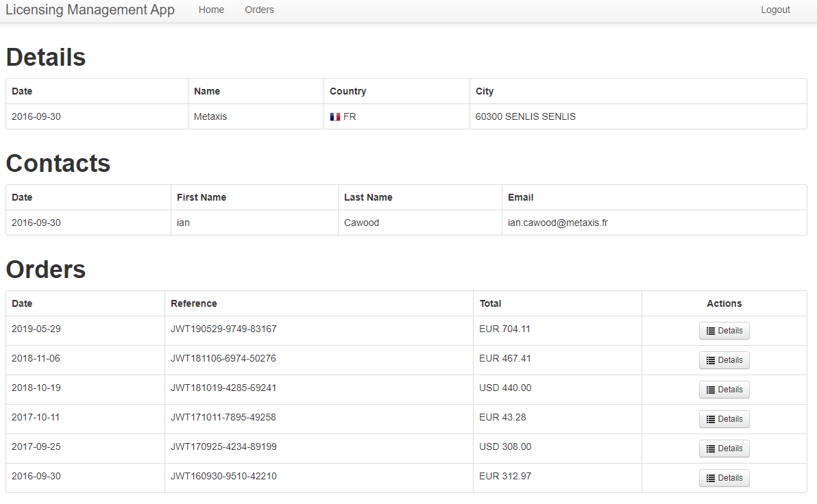Open Details for order JWT170925-4234-89199

(x=724, y=449)
